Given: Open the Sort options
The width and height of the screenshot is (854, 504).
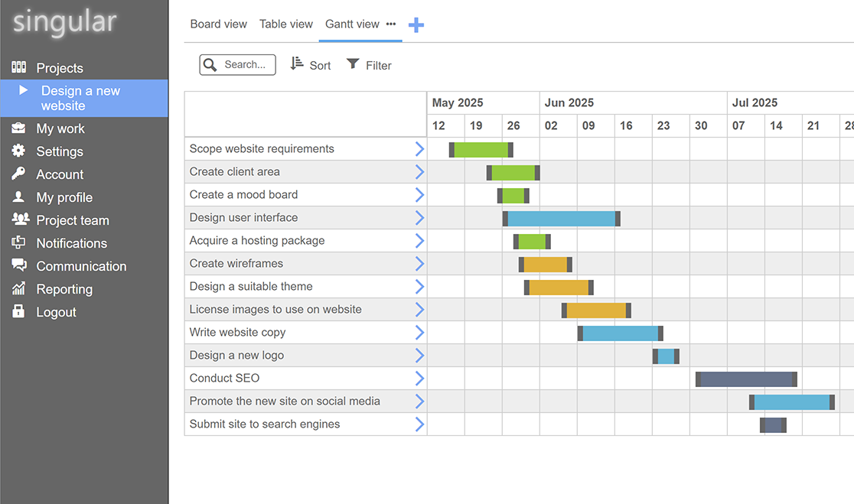Looking at the screenshot, I should 310,65.
